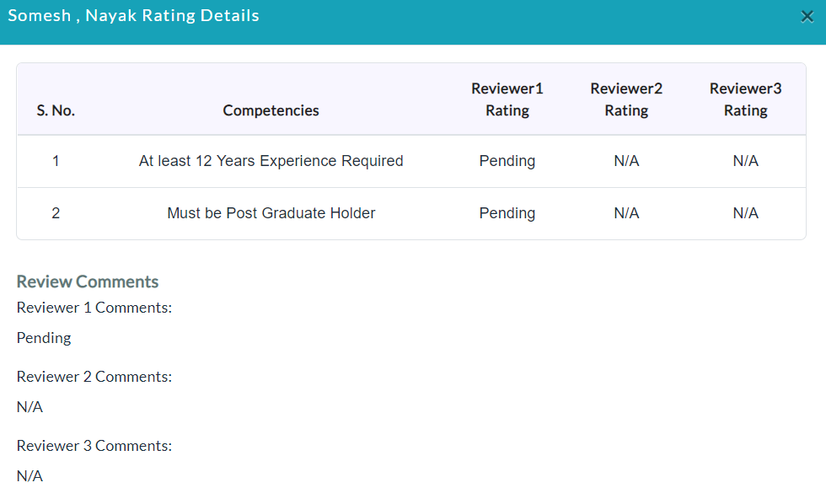
Task: Click 'Must be Post Graduate Holder' row
Action: point(411,213)
